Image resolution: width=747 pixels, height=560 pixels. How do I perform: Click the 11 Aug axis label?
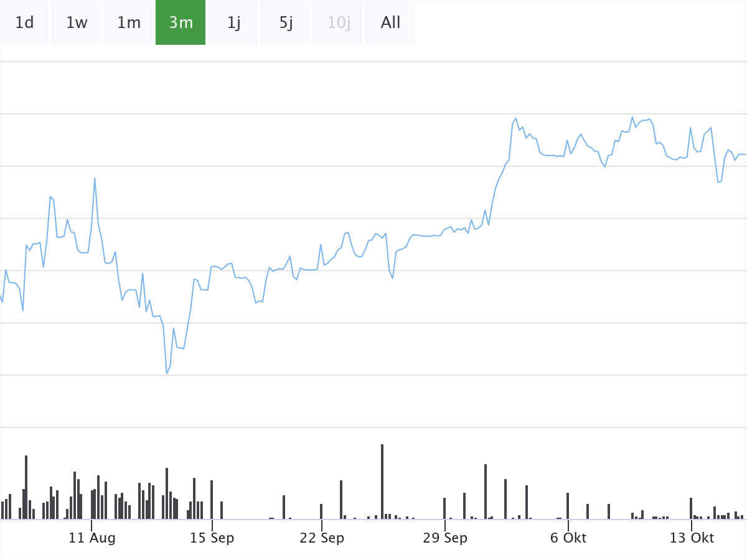tap(92, 538)
